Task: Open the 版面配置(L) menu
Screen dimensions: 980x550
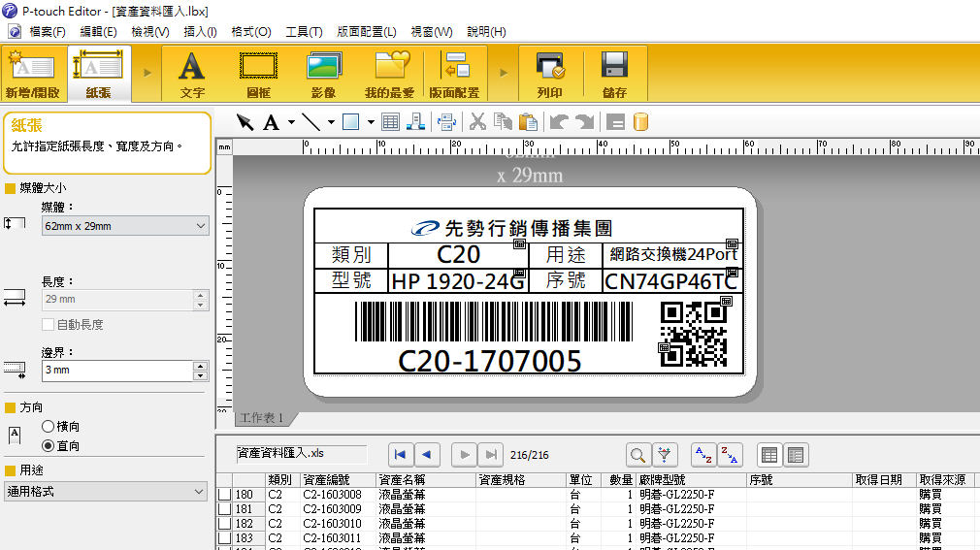Action: pos(366,31)
